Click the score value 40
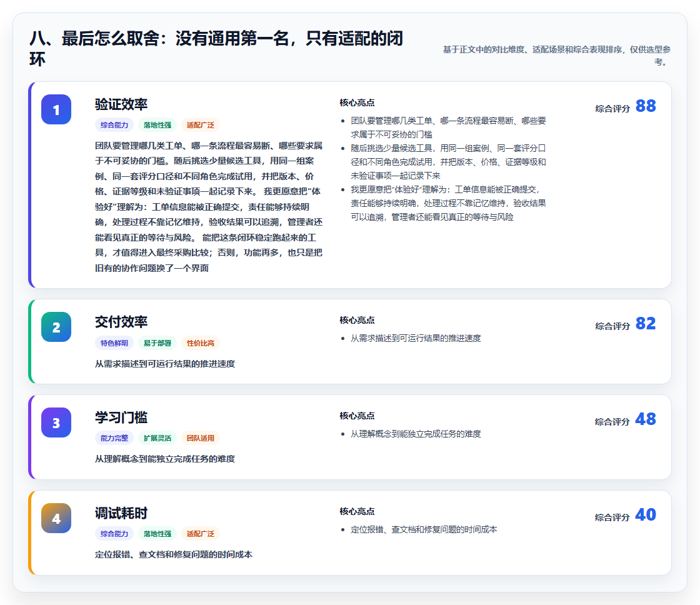 tap(646, 514)
